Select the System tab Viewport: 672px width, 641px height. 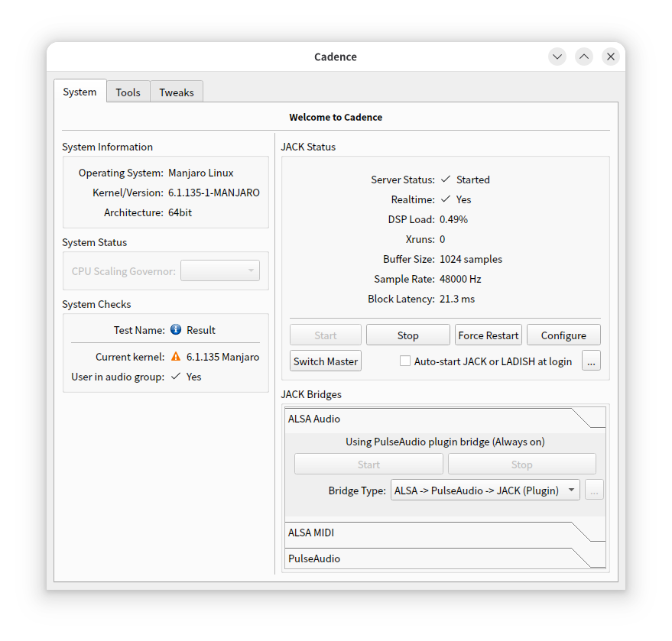tap(80, 91)
